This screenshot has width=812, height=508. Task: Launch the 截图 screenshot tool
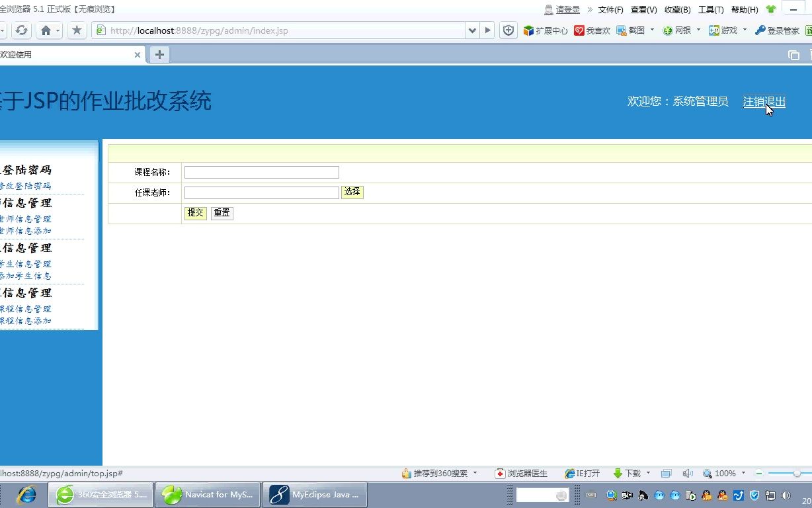click(632, 30)
